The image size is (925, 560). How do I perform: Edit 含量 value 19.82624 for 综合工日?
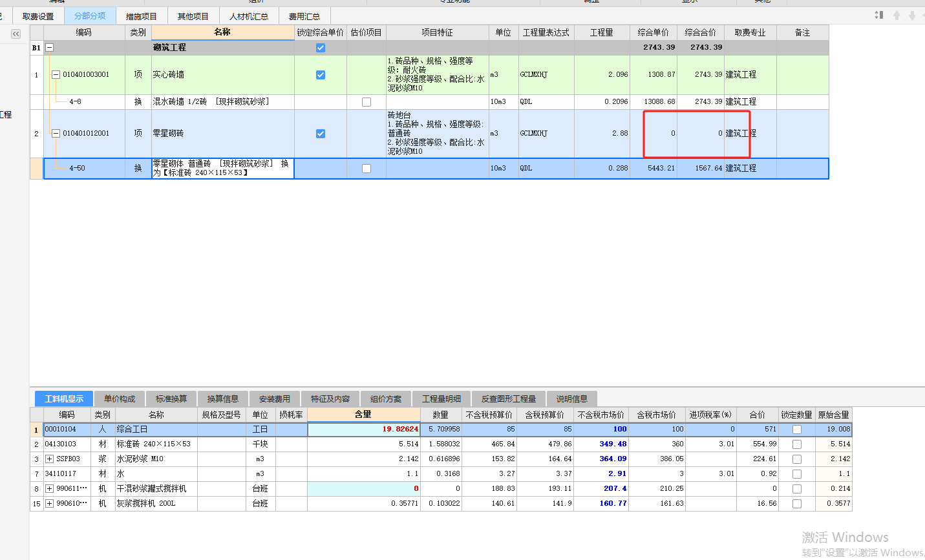(x=364, y=430)
